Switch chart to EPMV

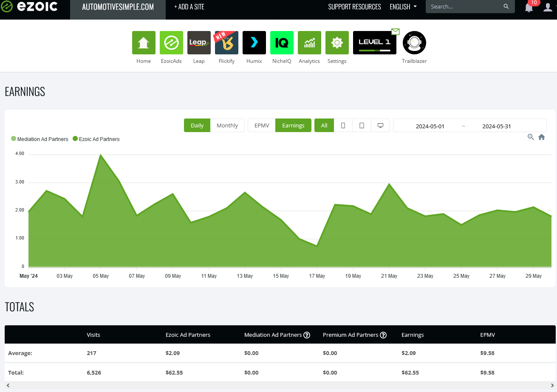coord(262,125)
